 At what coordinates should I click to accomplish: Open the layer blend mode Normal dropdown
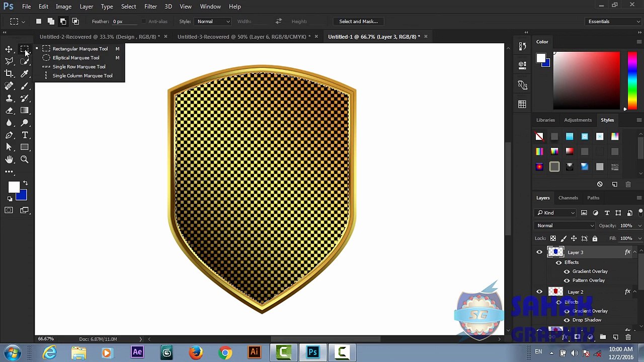point(565,226)
